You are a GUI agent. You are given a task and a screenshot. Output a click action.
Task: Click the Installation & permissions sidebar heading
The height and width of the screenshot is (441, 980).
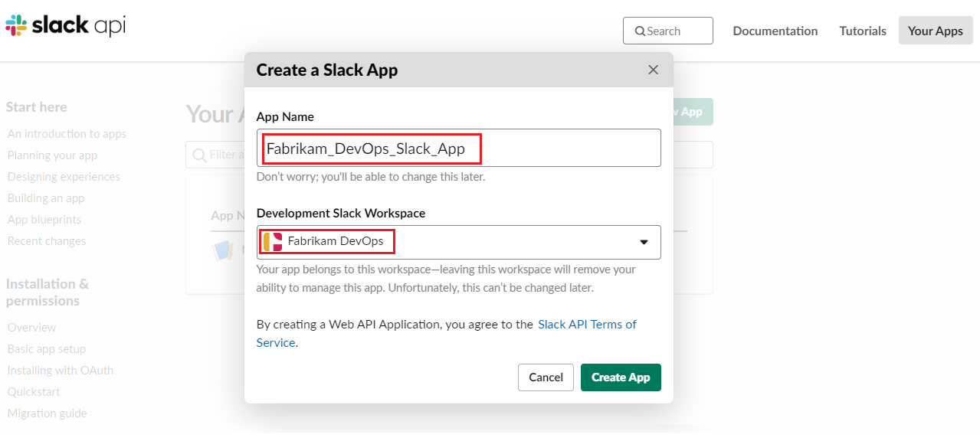tap(48, 292)
